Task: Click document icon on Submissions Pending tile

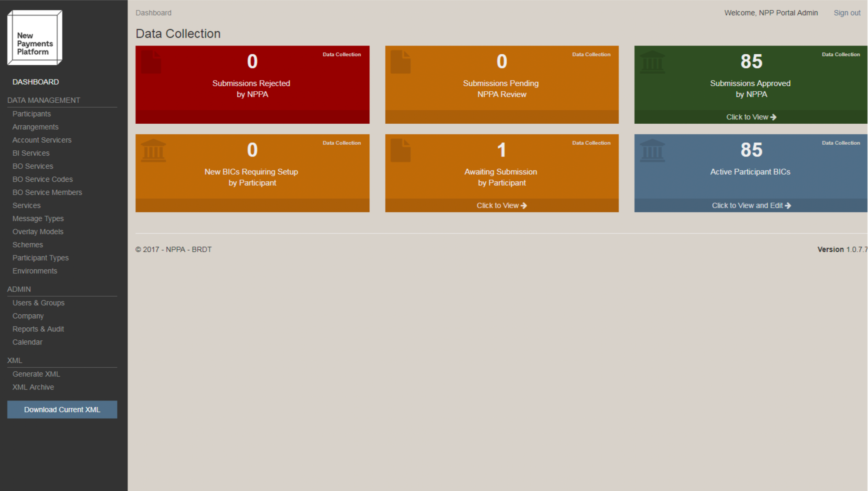Action: coord(400,62)
